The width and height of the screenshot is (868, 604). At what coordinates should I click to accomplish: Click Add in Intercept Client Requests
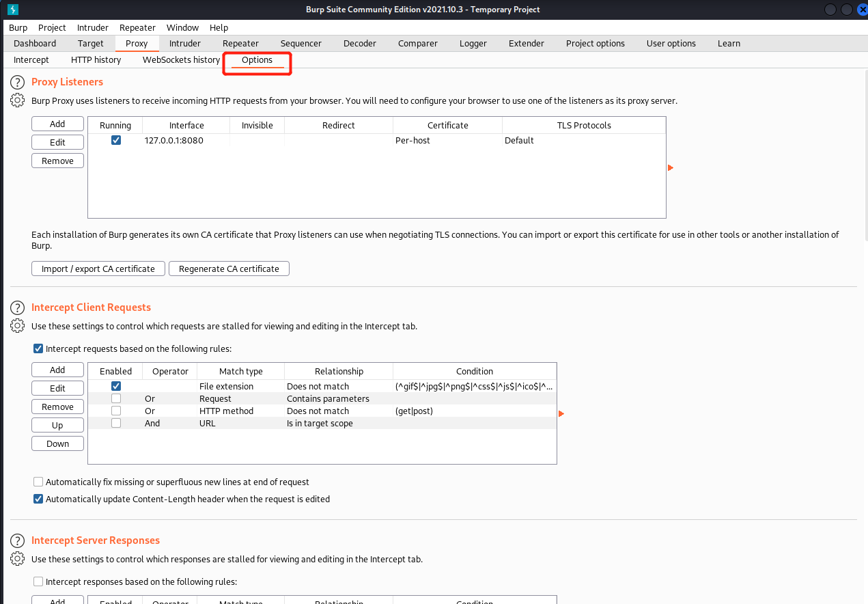[58, 370]
